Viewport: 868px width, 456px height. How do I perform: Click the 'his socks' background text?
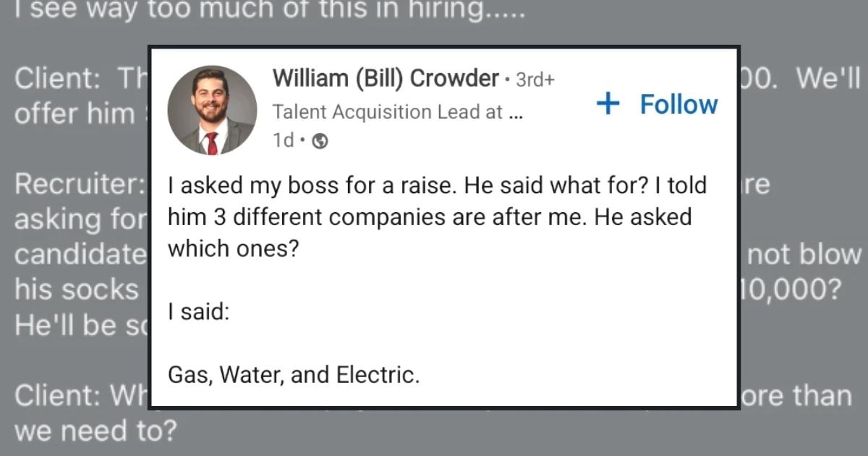click(x=76, y=290)
